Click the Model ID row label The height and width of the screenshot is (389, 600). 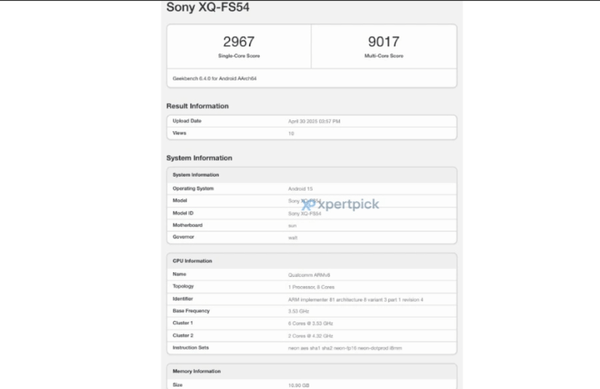pos(183,213)
